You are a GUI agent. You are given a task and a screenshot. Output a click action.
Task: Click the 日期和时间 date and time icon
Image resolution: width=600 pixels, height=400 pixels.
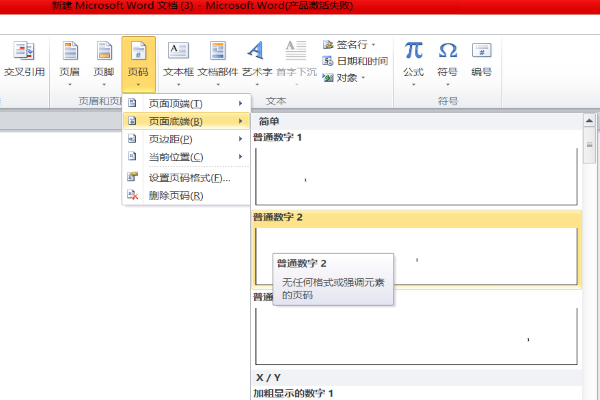(328, 61)
